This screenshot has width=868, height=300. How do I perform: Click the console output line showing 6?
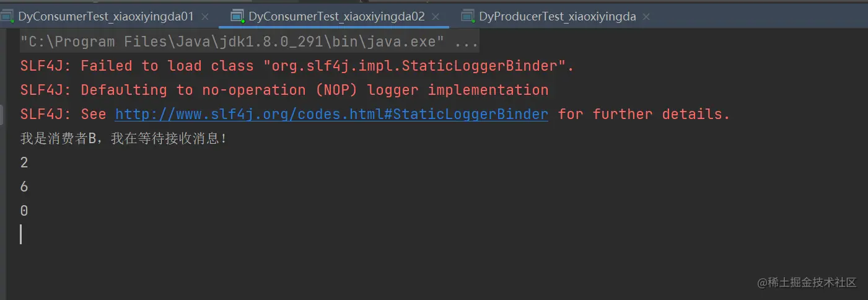[24, 187]
